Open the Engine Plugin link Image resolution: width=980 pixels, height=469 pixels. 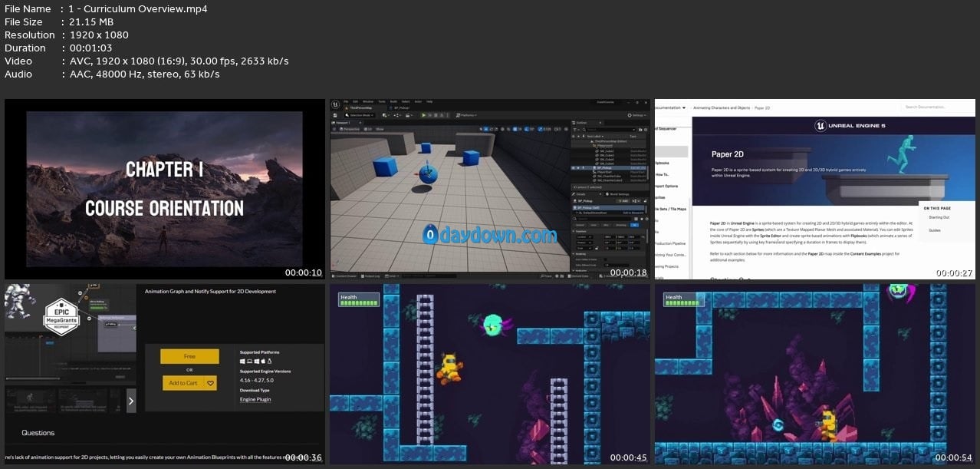coord(255,399)
